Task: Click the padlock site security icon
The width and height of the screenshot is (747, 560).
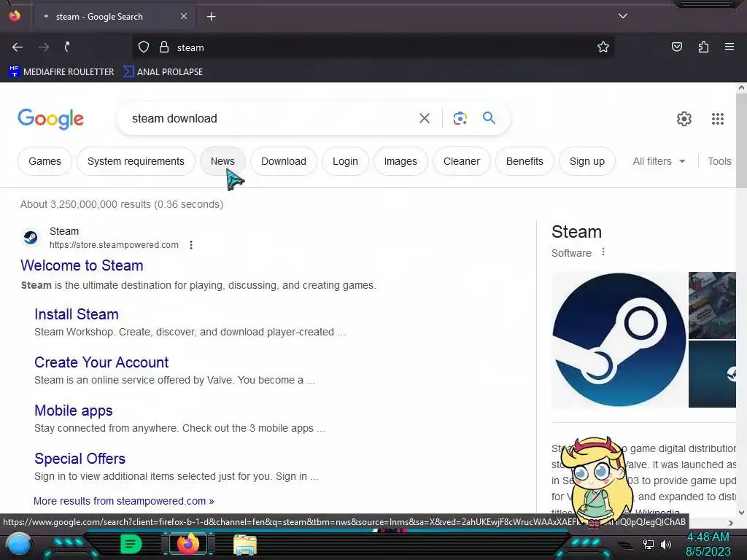Action: tap(164, 47)
